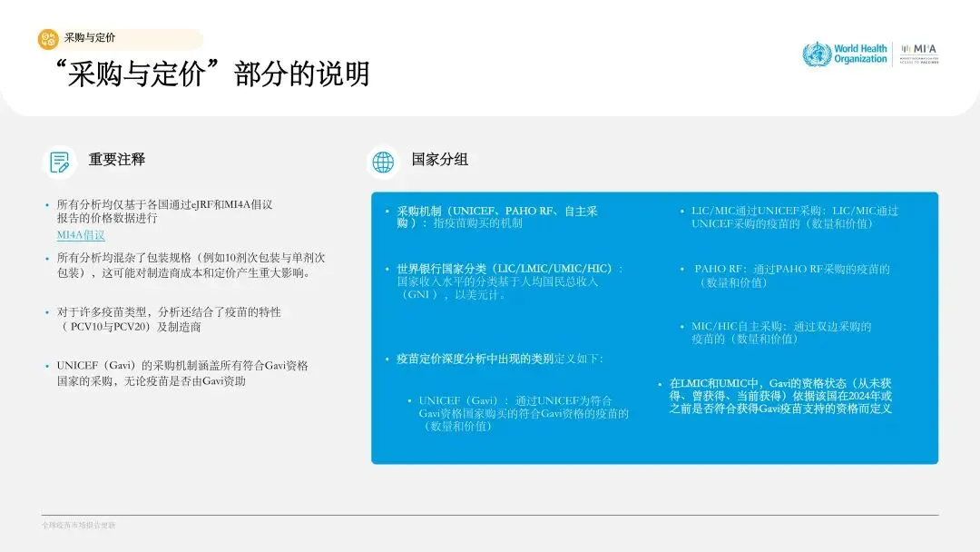Click the bullet about UNICEF（Gavi）的采购机制
Image resolution: width=980 pixels, height=552 pixels.
[x=182, y=373]
